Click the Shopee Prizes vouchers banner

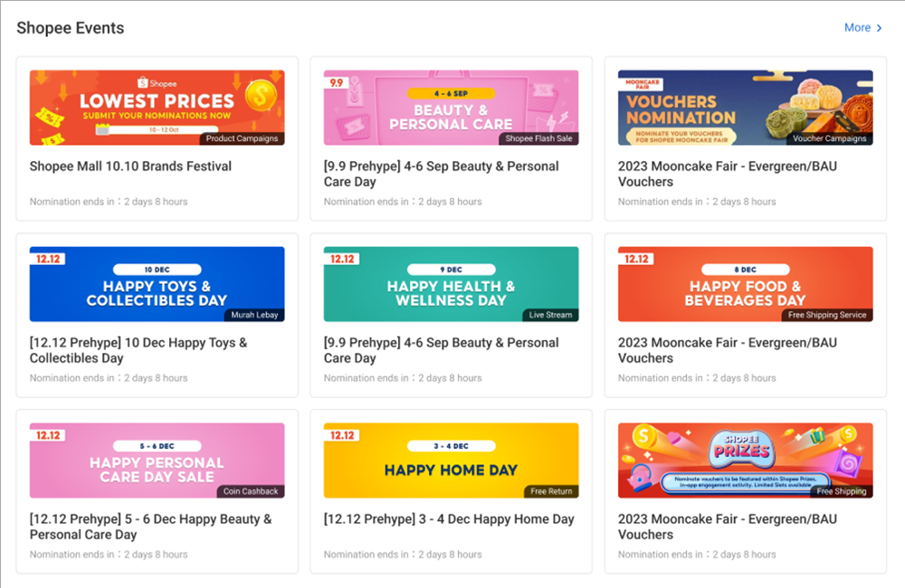pos(745,460)
